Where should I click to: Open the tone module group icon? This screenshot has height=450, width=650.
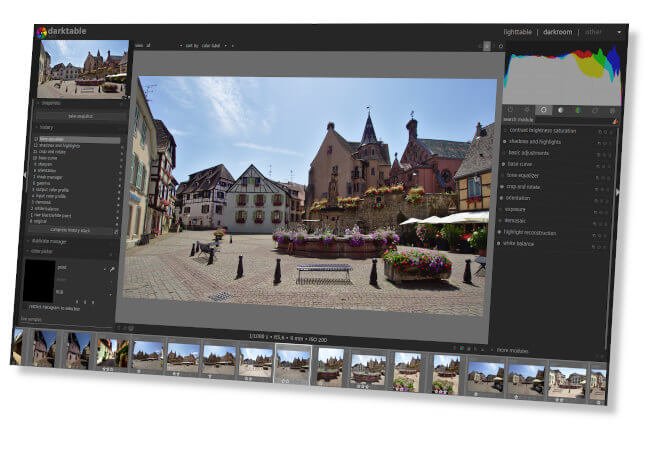561,109
